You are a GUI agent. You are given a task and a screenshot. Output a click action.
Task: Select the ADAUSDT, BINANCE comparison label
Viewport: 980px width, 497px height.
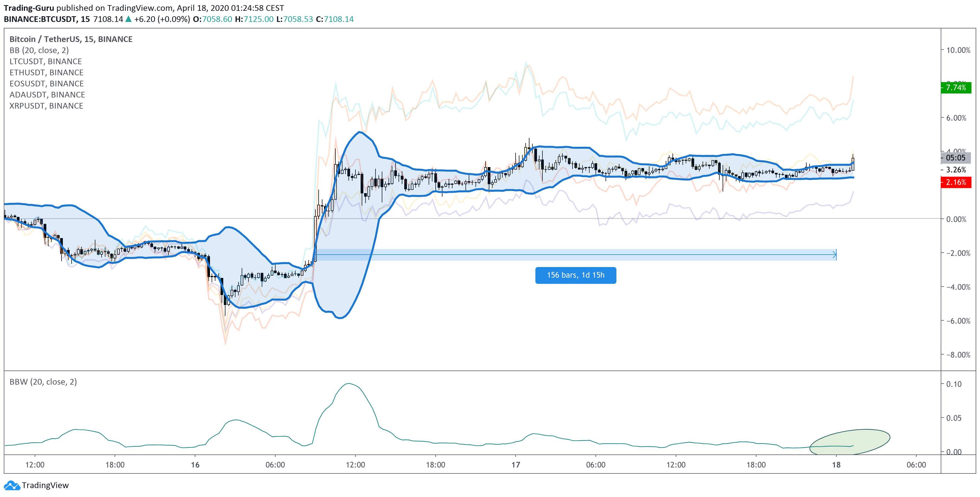47,94
